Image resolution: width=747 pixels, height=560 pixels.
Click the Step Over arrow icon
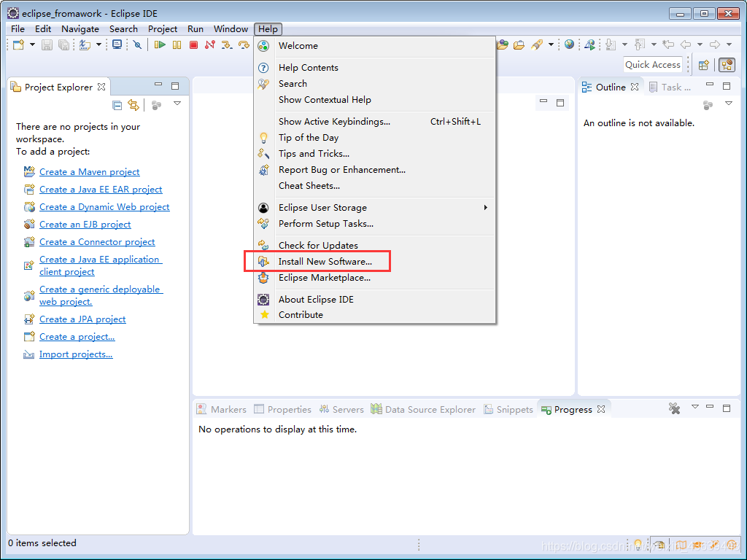(244, 44)
